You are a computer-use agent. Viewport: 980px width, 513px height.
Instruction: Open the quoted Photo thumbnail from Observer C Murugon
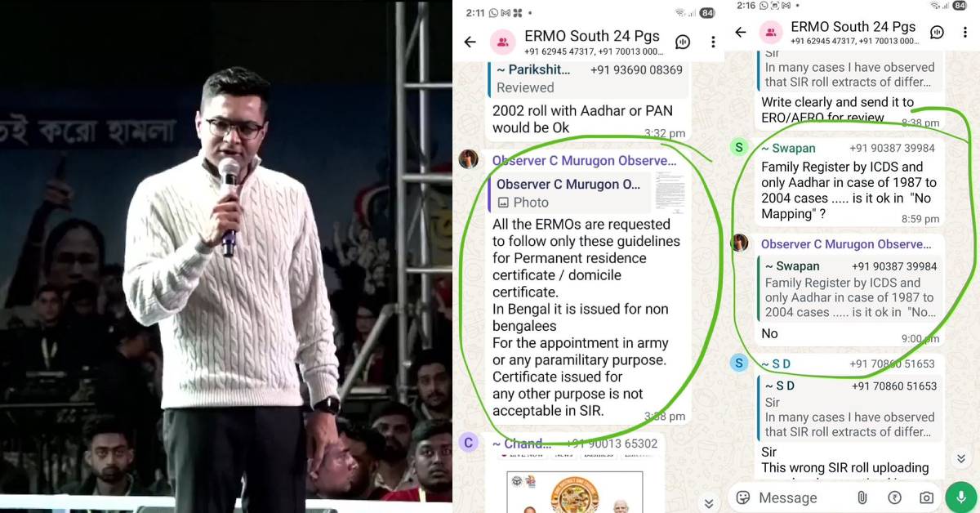[x=670, y=193]
